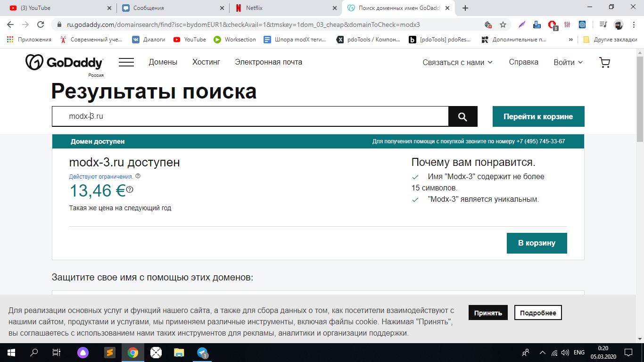Click the 'Перейти к корзине' button
Image resolution: width=644 pixels, height=362 pixels.
(x=538, y=116)
